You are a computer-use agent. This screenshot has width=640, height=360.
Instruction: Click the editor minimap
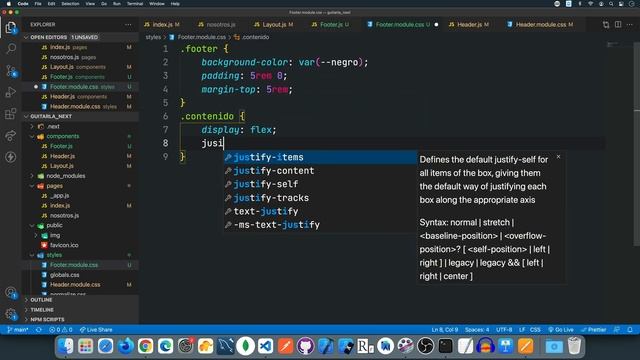(x=618, y=44)
